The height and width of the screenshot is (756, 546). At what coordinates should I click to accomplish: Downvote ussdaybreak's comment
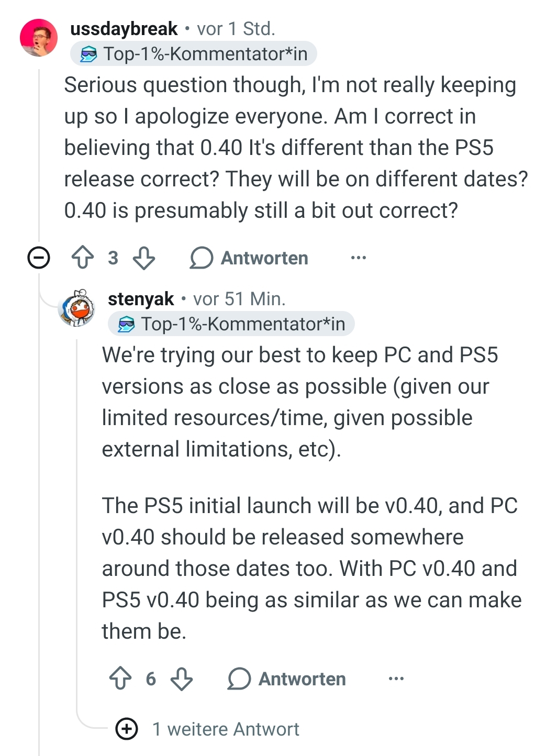pyautogui.click(x=143, y=258)
